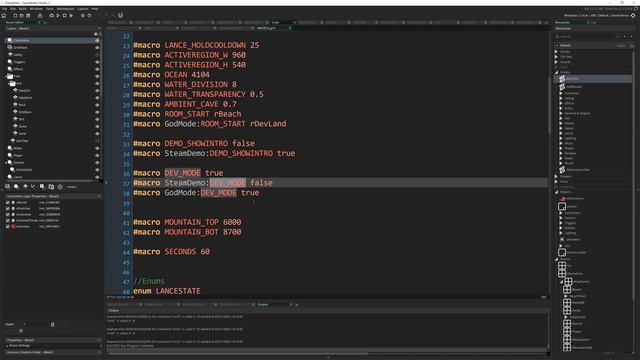Expand the Fonts resource folder
The image size is (640, 360).
click(x=556, y=181)
